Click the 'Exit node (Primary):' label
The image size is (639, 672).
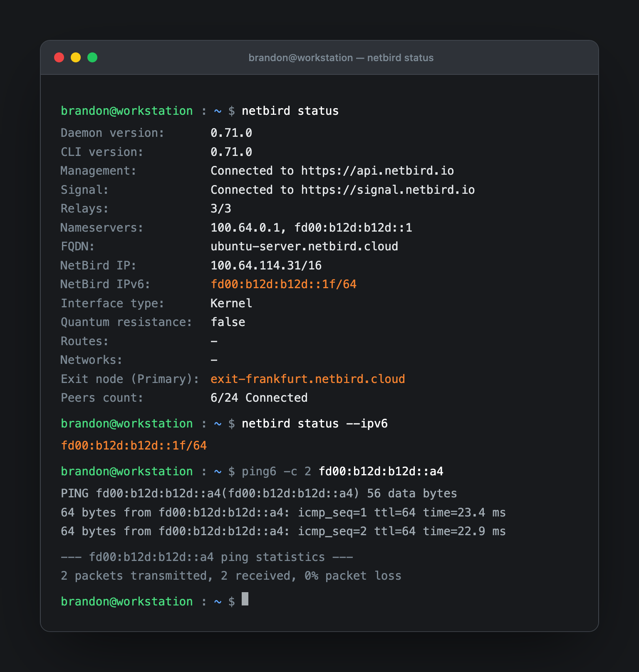click(x=130, y=379)
